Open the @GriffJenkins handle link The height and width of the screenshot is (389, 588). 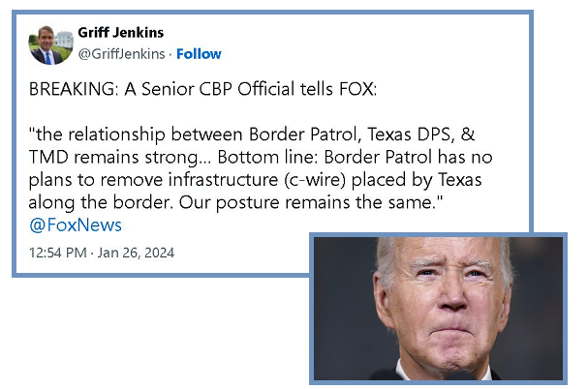pyautogui.click(x=121, y=54)
